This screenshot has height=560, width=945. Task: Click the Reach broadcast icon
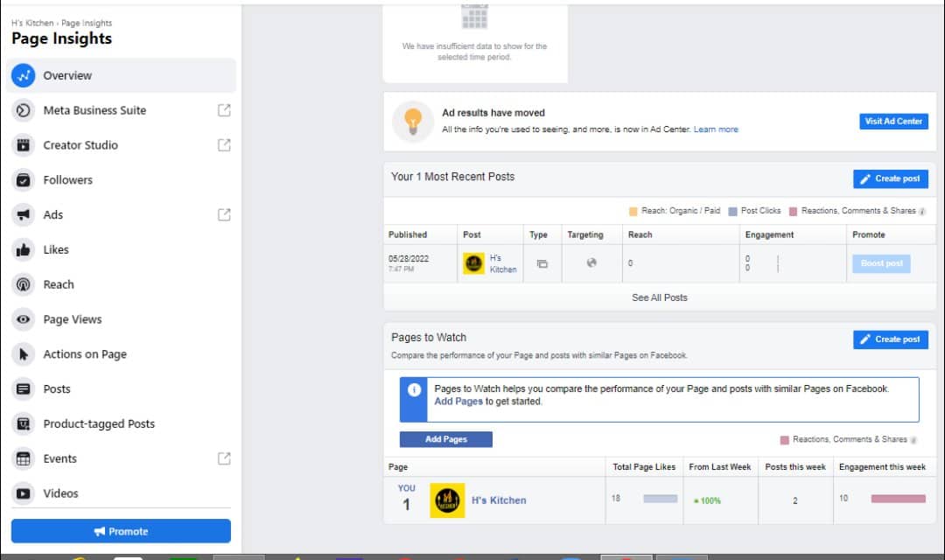(x=23, y=284)
